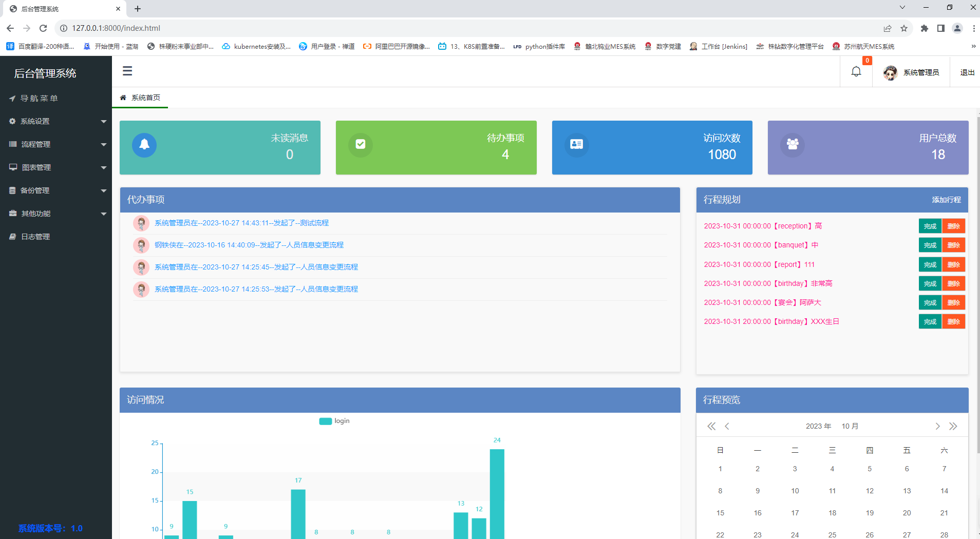
Task: Click the ID card icon on 访问次数 card
Action: (576, 145)
